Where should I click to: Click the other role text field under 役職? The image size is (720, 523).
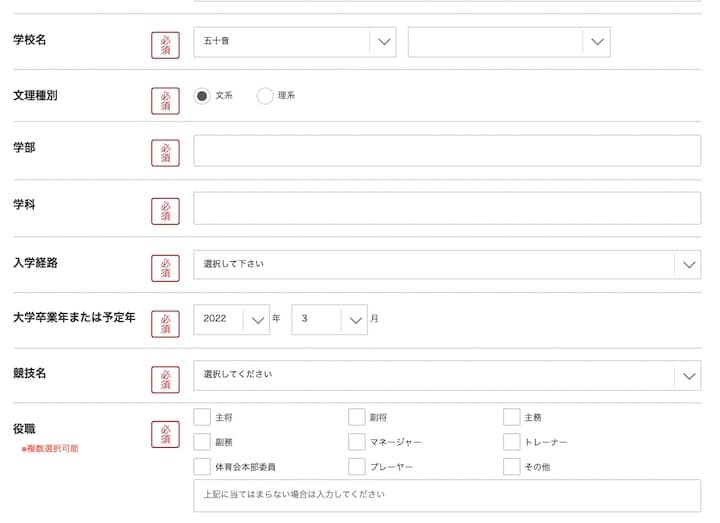(x=446, y=495)
